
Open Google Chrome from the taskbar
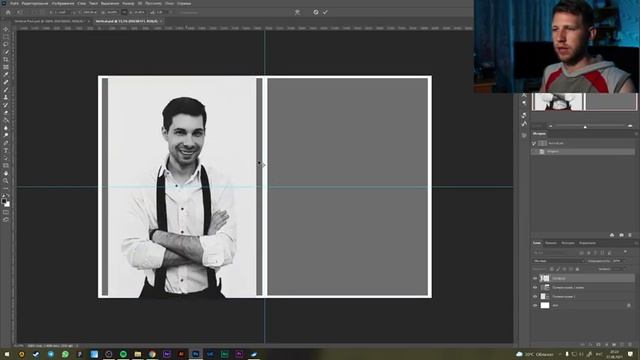[152, 354]
